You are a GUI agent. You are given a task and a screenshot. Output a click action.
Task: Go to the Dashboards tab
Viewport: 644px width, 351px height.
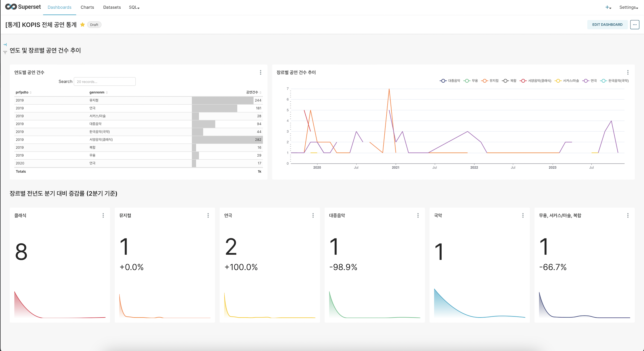(x=60, y=7)
